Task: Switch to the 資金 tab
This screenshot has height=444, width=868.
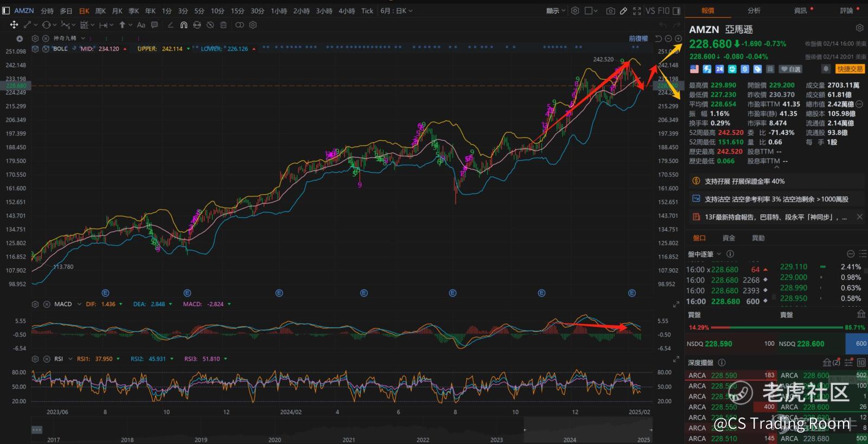Action: 729,238
